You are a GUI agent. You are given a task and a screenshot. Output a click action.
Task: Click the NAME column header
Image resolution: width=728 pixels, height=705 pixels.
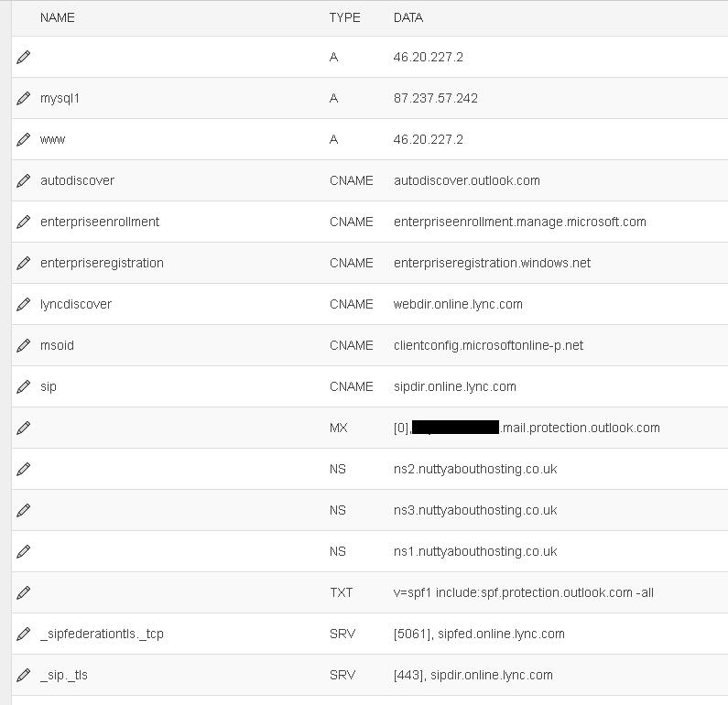click(x=57, y=17)
